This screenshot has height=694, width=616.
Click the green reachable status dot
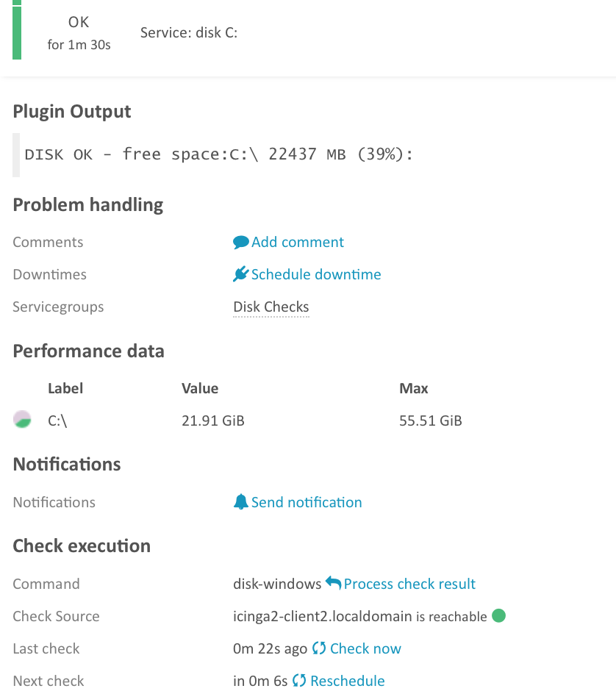pyautogui.click(x=498, y=616)
